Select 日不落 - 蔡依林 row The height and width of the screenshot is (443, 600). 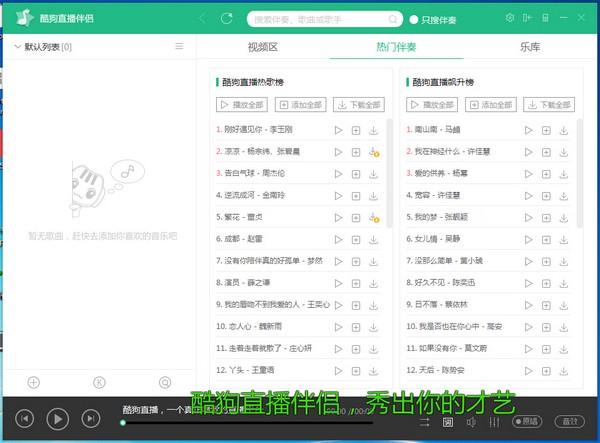pyautogui.click(x=488, y=305)
